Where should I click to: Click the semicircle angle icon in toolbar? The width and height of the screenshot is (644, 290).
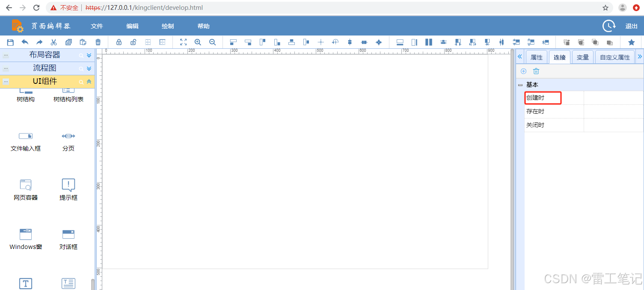tap(335, 42)
